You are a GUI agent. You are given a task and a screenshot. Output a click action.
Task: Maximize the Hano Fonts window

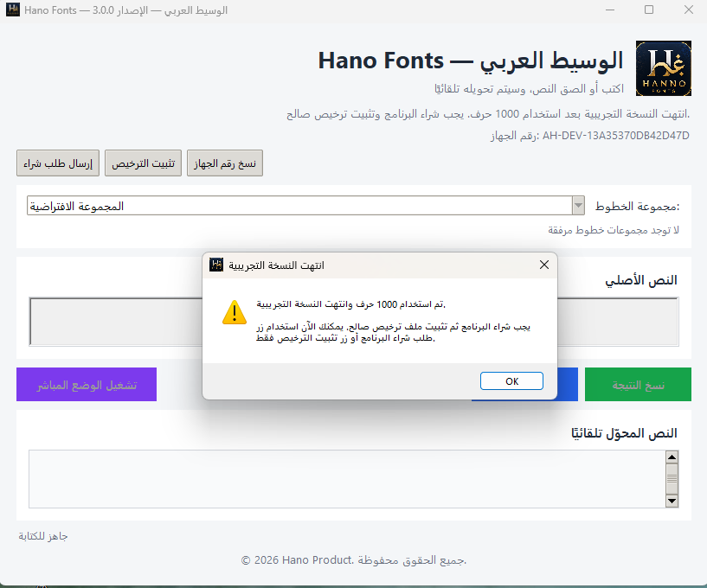tap(649, 10)
